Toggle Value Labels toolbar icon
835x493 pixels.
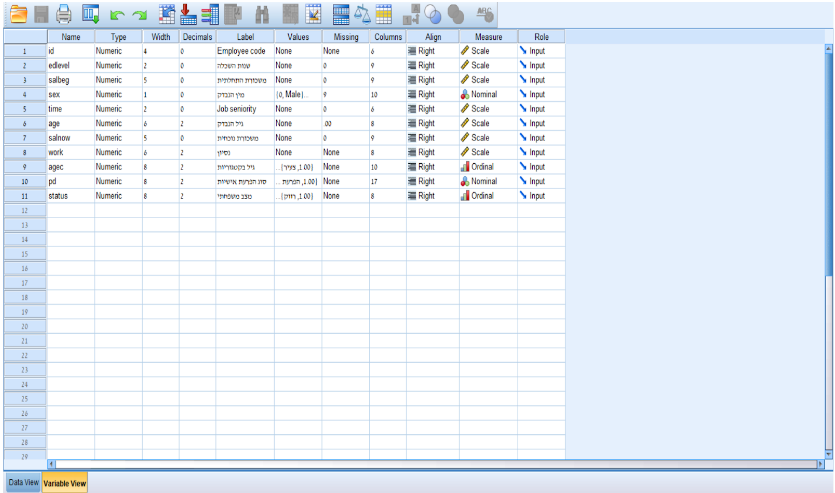coord(411,14)
